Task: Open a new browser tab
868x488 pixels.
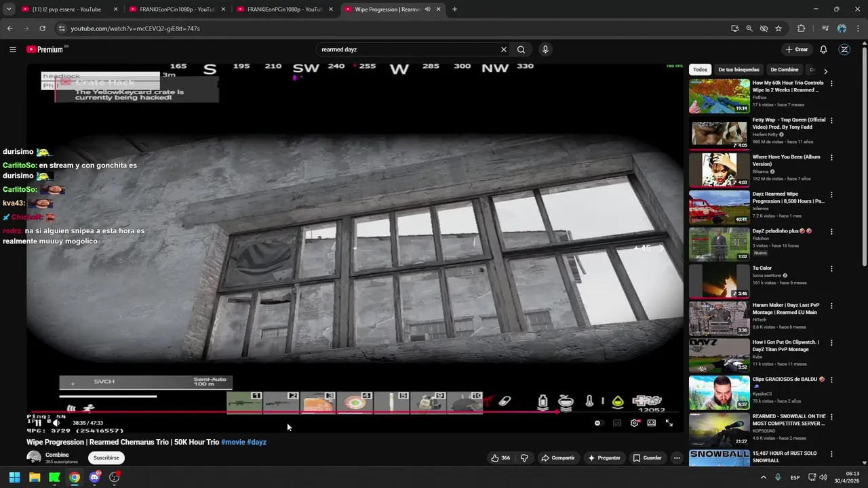Action: point(454,9)
